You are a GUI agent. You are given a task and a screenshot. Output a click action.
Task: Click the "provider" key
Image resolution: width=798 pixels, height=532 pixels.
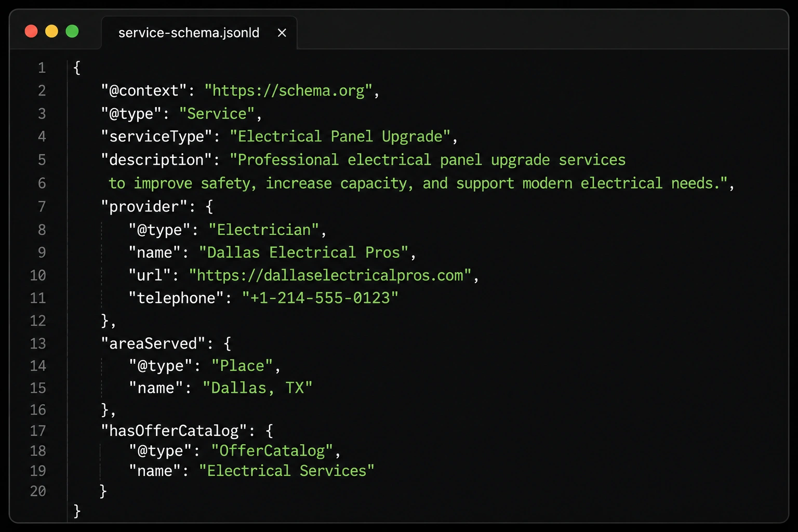point(144,207)
